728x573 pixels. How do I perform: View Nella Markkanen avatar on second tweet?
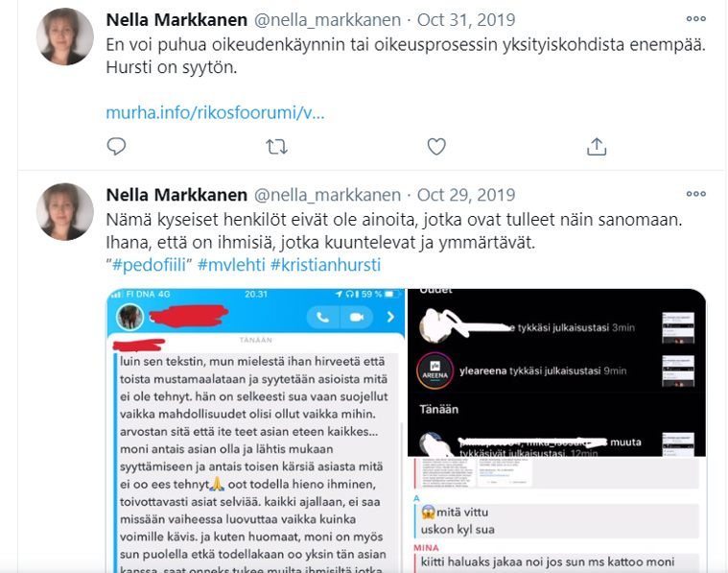pos(65,212)
